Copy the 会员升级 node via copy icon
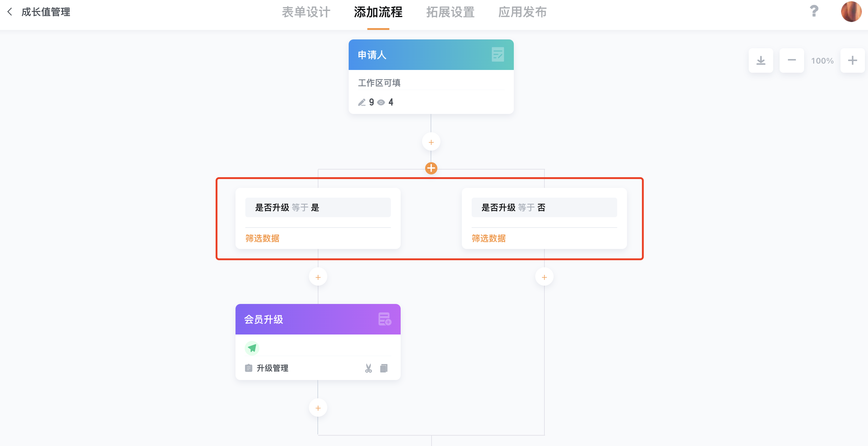 384,368
